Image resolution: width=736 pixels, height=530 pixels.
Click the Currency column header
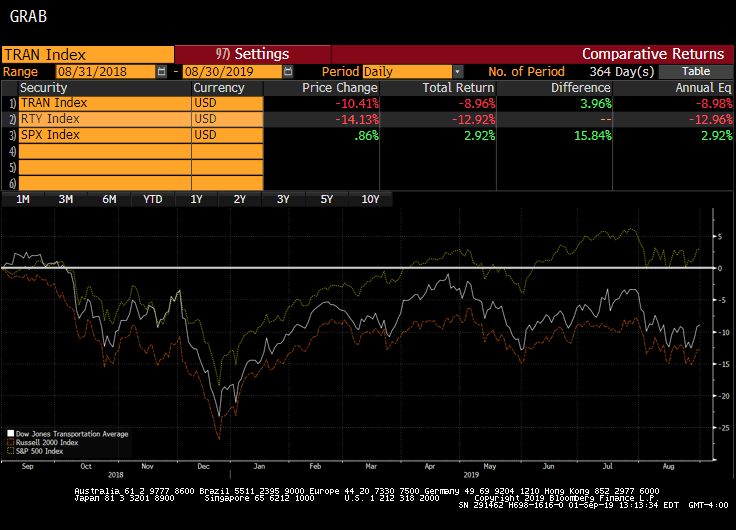tap(219, 88)
